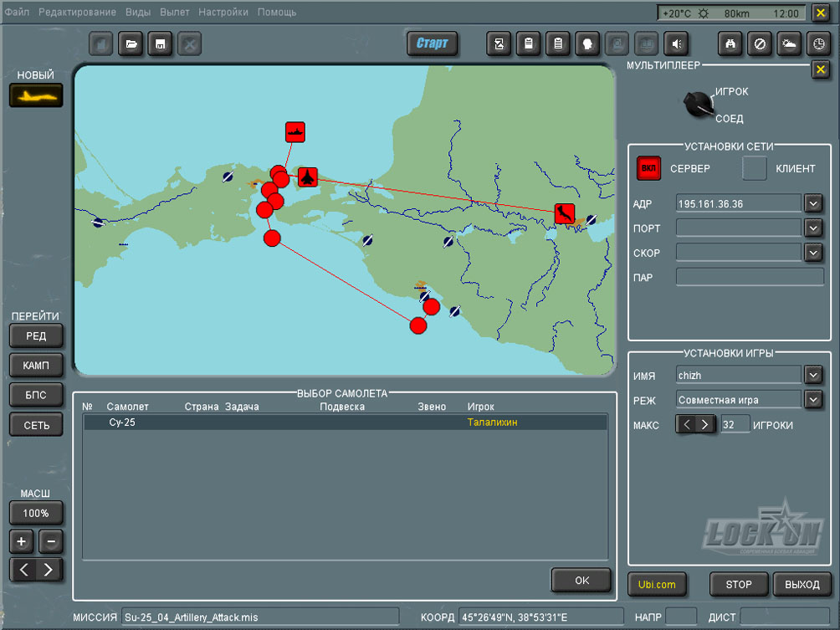Enable the КЛИЕНТ client toggle box
This screenshot has height=630, width=840.
pos(755,168)
